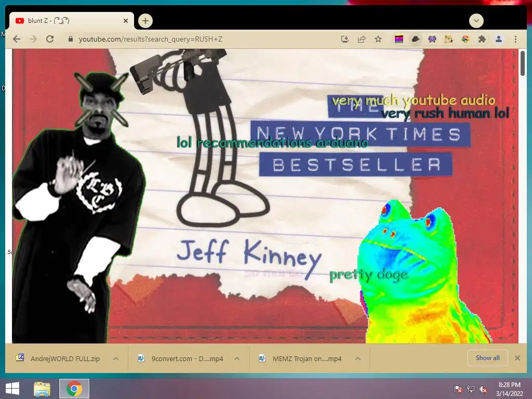This screenshot has height=399, width=532.
Task: Share this page via the share icon
Action: [x=362, y=39]
